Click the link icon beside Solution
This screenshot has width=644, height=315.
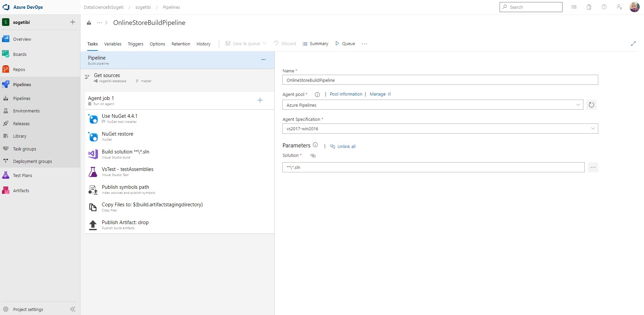(x=313, y=155)
